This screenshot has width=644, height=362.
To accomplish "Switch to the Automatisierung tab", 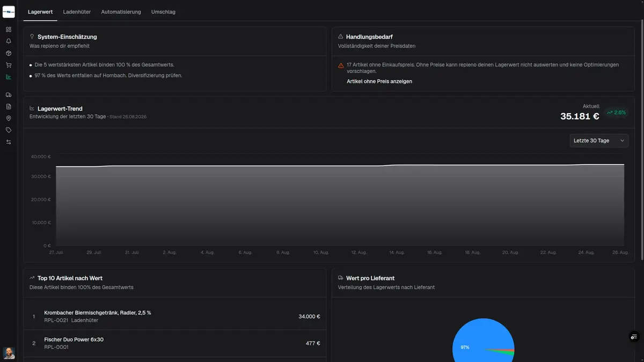I will point(121,12).
